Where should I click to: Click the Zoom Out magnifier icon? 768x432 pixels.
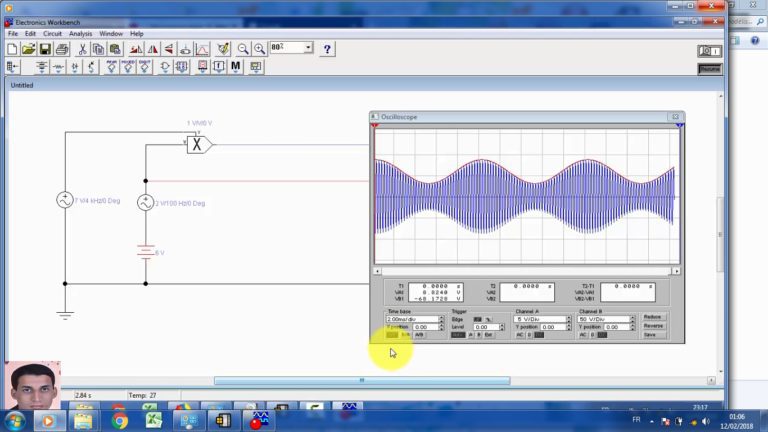[243, 48]
